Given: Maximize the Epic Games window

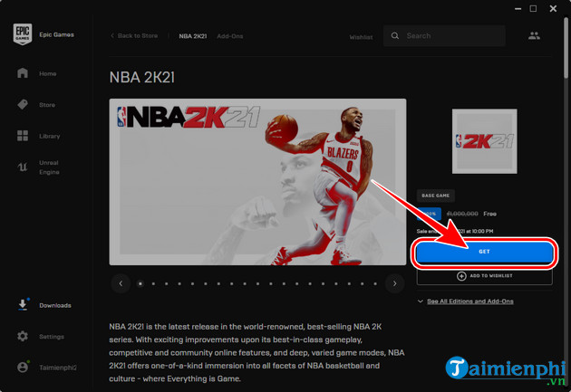Looking at the screenshot, I should pyautogui.click(x=533, y=8).
